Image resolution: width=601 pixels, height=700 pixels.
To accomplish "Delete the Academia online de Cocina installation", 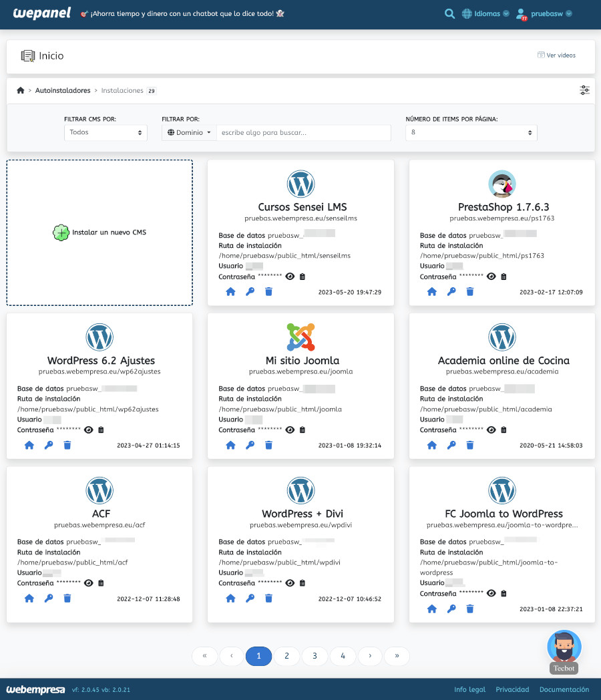I will pyautogui.click(x=470, y=445).
